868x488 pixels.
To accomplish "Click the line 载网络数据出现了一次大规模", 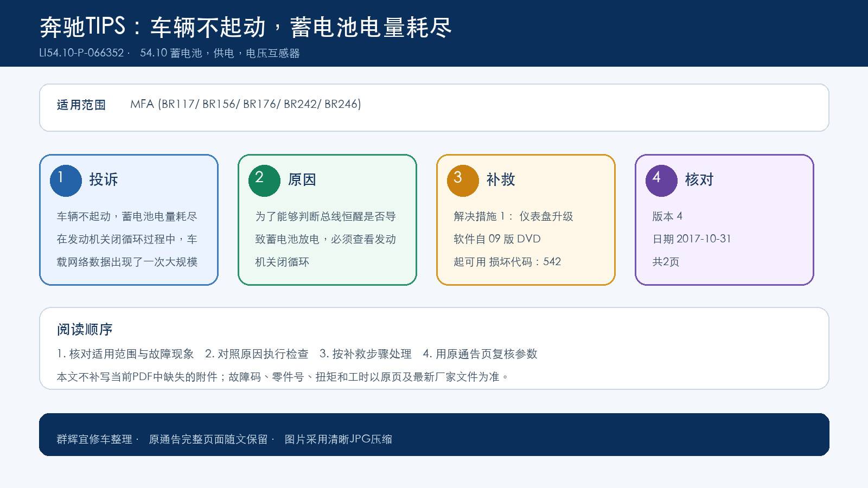I will (x=127, y=262).
